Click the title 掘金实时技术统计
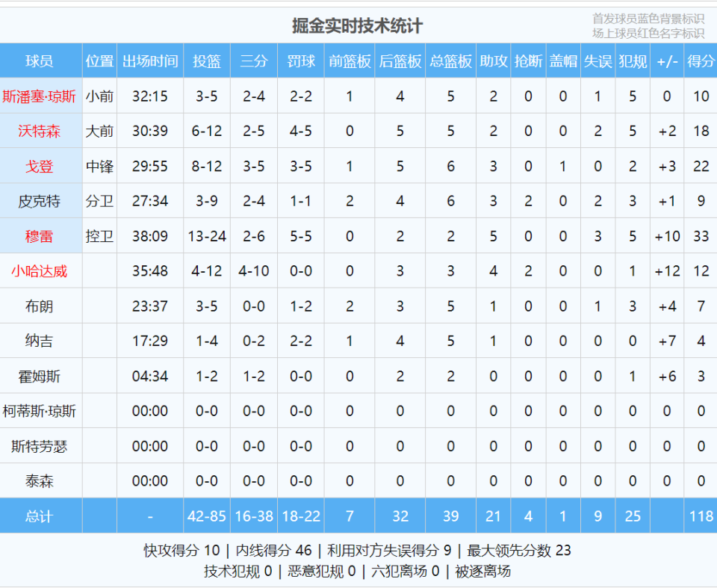 [x=357, y=26]
